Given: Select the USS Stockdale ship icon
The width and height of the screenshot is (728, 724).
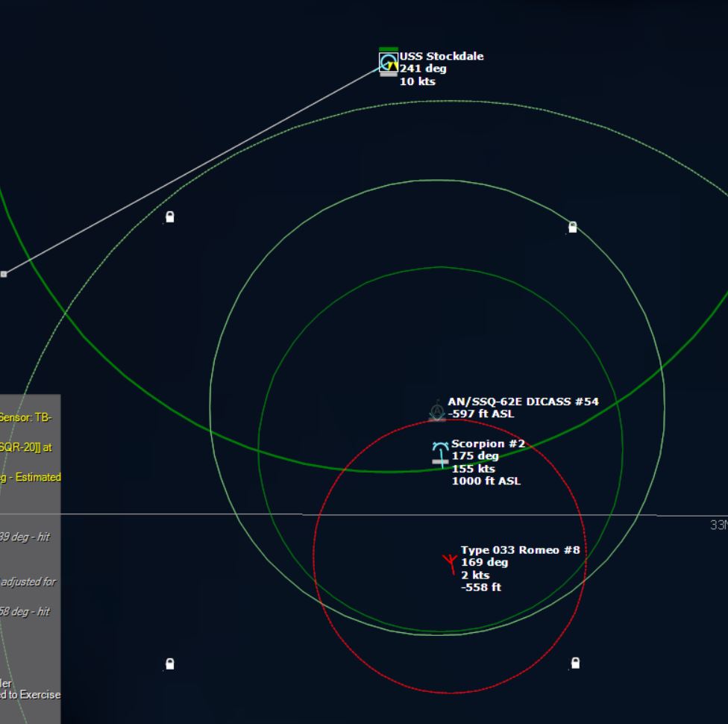Looking at the screenshot, I should click(388, 62).
